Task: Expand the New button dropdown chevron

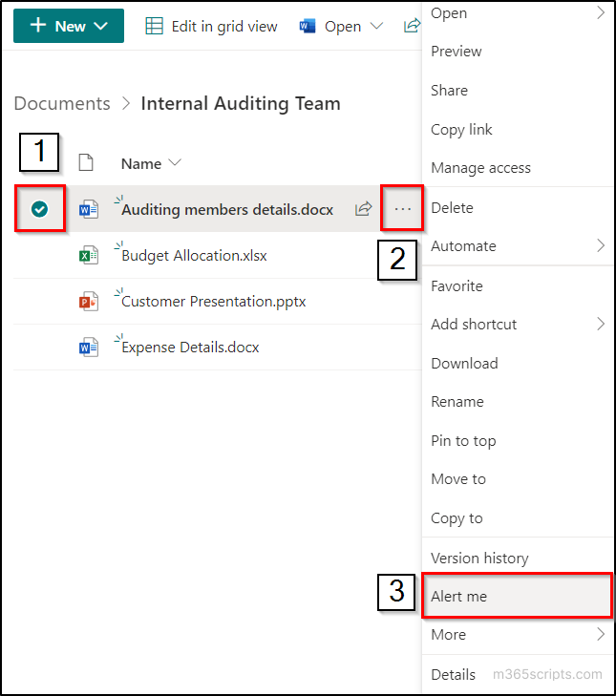Action: point(101,26)
